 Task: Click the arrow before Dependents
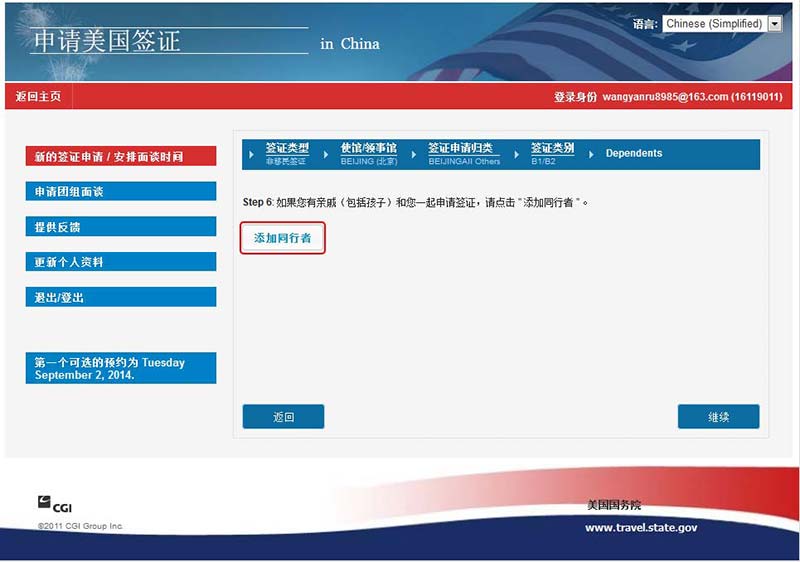click(591, 154)
